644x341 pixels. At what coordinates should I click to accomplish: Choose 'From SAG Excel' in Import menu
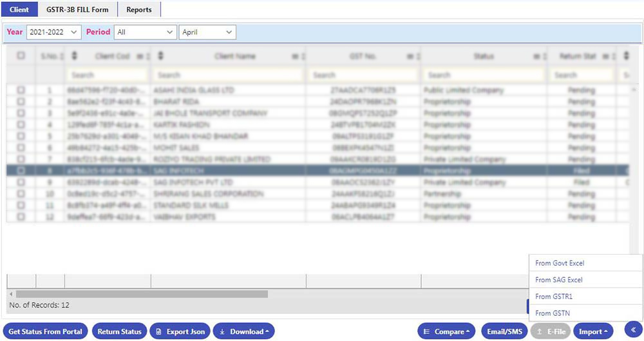559,280
